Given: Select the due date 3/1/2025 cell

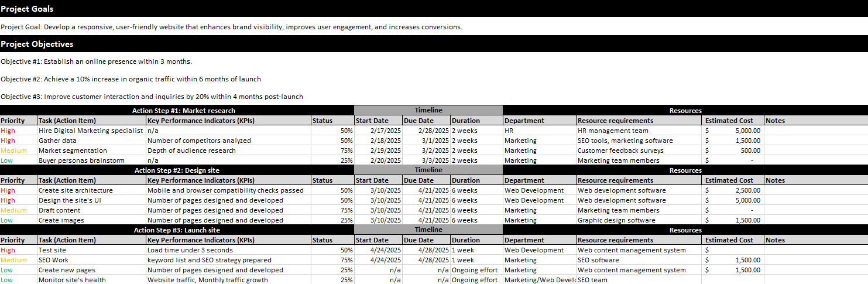Looking at the screenshot, I should coord(426,141).
